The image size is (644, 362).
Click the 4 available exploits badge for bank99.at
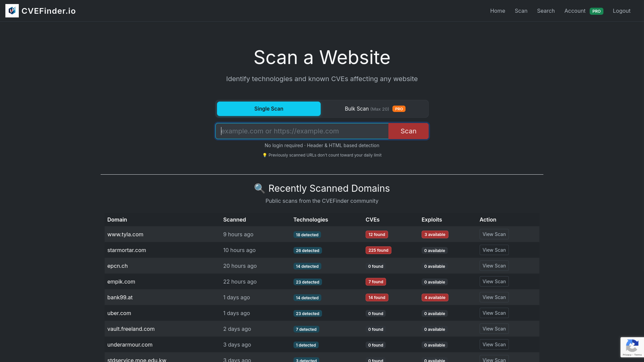435,298
